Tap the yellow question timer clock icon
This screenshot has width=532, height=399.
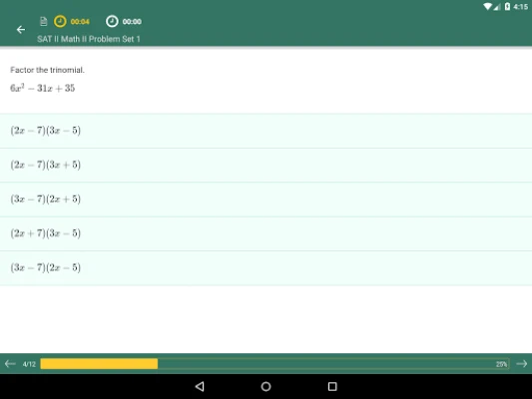[60, 21]
